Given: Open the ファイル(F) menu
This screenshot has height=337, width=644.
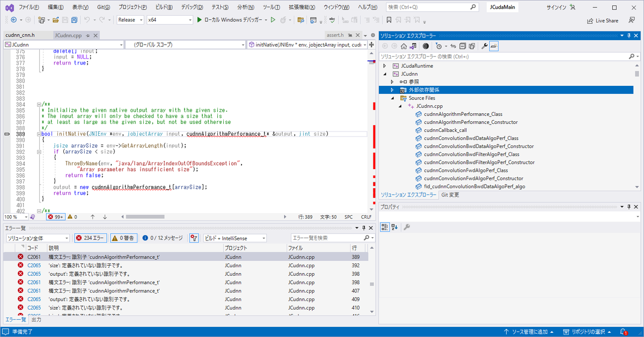Looking at the screenshot, I should pos(28,8).
